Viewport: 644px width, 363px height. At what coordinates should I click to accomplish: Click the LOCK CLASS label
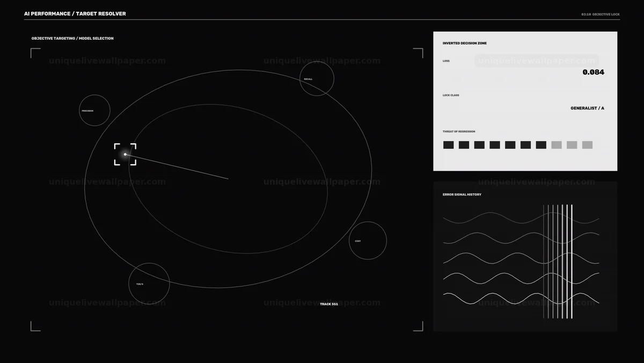(451, 95)
